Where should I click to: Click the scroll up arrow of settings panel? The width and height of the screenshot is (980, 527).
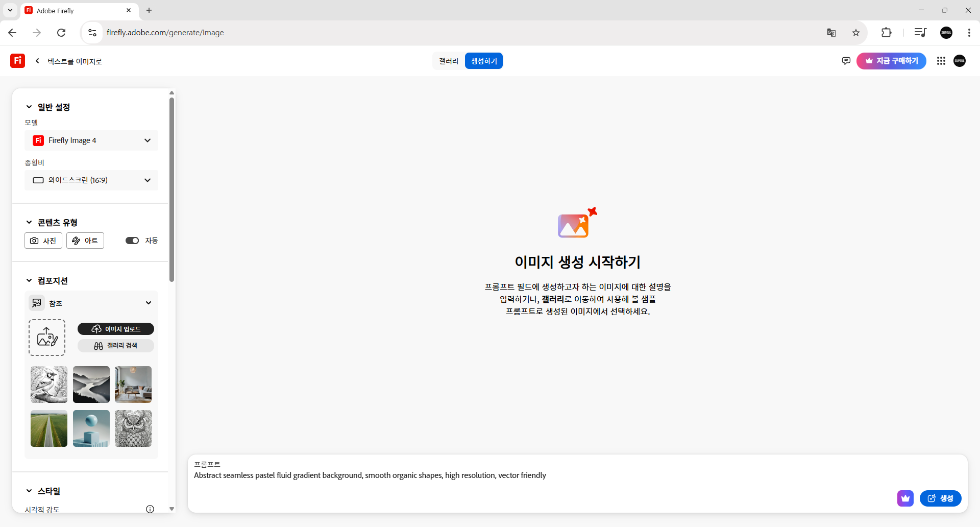(x=171, y=92)
